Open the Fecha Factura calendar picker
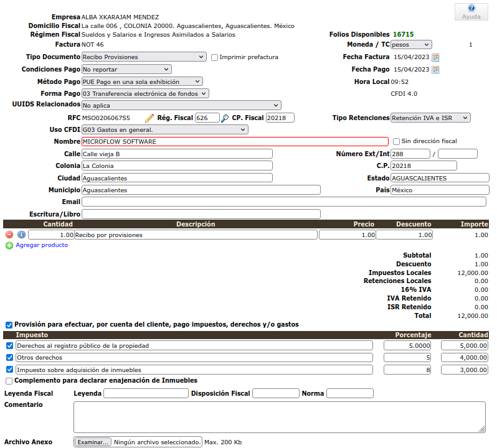This screenshot has width=497, height=448. click(x=435, y=57)
